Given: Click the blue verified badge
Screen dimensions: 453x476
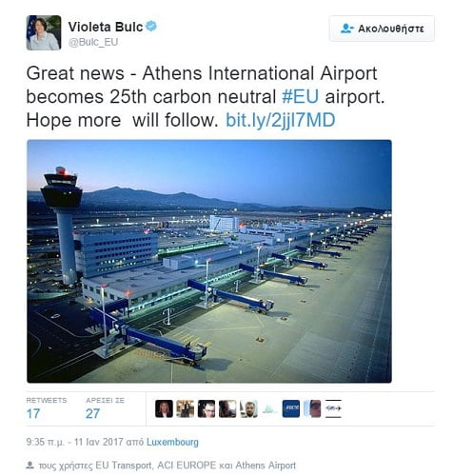Looking at the screenshot, I should point(151,26).
